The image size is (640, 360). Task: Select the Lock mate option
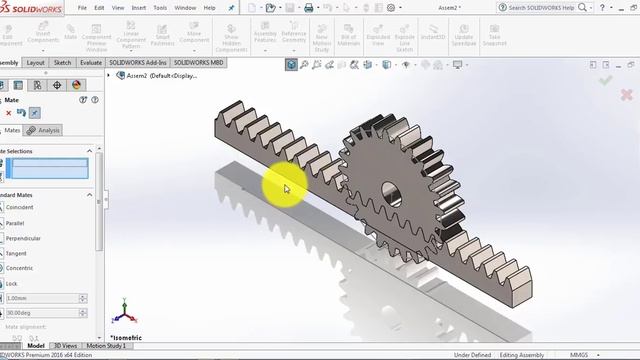click(x=10, y=283)
